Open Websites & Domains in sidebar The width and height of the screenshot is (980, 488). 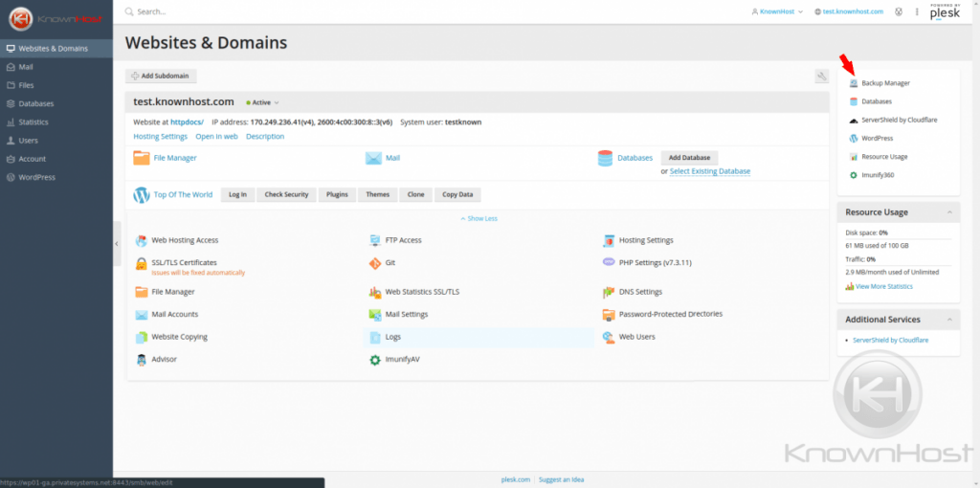click(56, 49)
